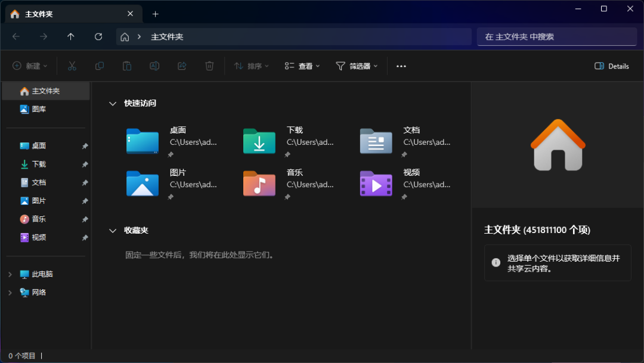This screenshot has width=644, height=363.
Task: Select the 桌面 folder icon in Quick access
Action: (143, 141)
